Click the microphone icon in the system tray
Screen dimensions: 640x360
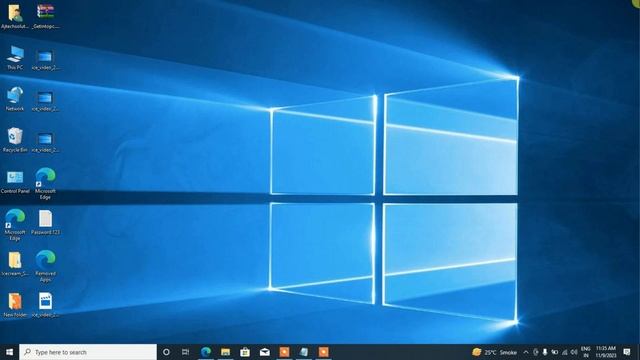click(x=545, y=352)
